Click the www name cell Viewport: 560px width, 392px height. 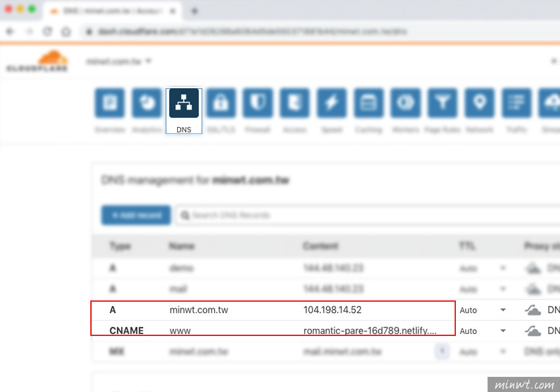point(180,331)
